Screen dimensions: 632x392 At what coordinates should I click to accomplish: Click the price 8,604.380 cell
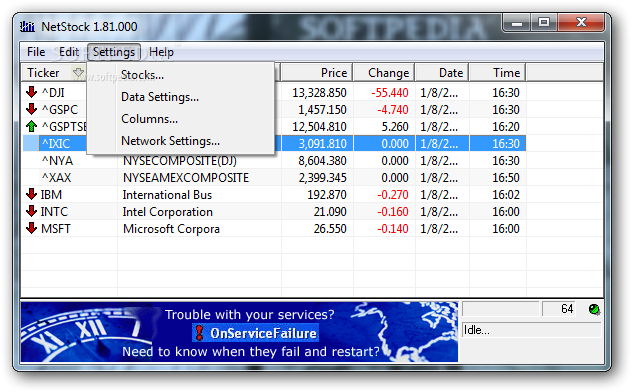tap(322, 161)
